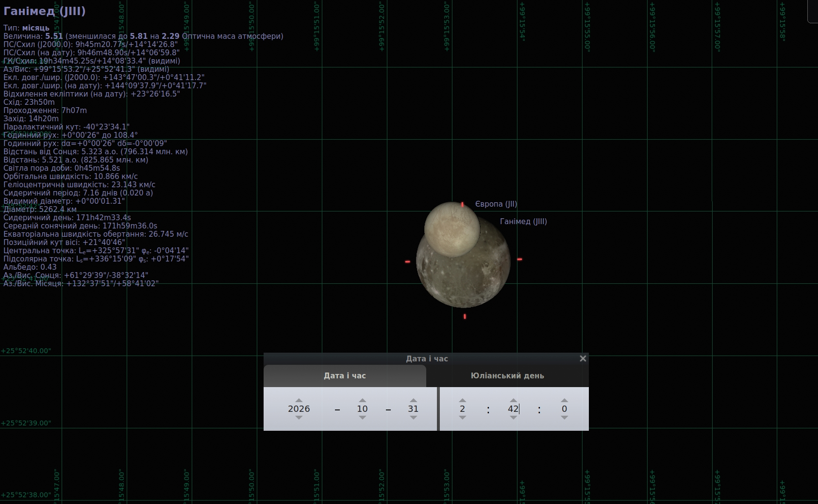This screenshot has height=504, width=818.
Task: Decrease minutes value 42 with down arrow
Action: click(513, 417)
